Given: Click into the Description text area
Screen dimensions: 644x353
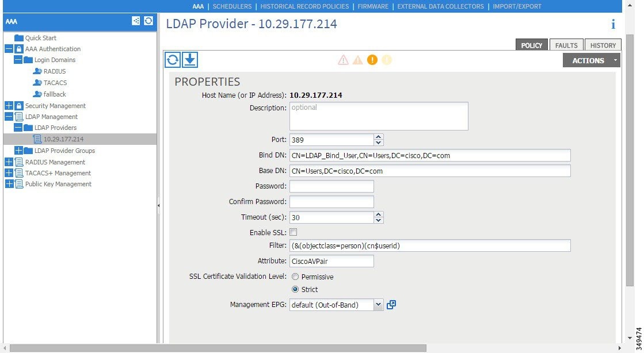Looking at the screenshot, I should [379, 116].
